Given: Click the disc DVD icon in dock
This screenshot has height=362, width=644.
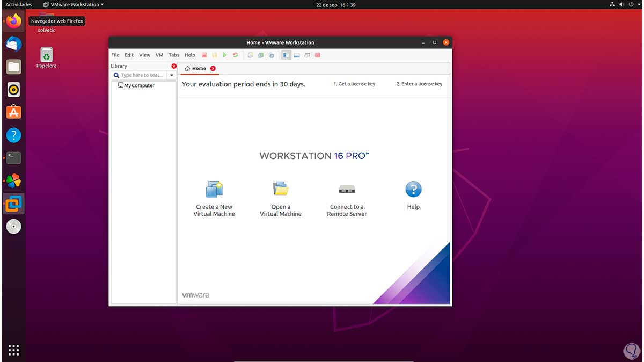Looking at the screenshot, I should coord(13,227).
